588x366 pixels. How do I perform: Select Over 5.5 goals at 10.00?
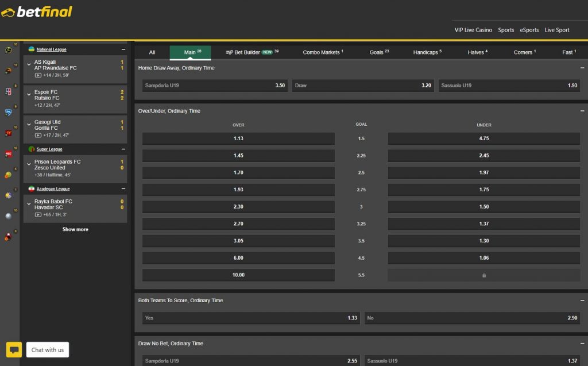click(238, 275)
